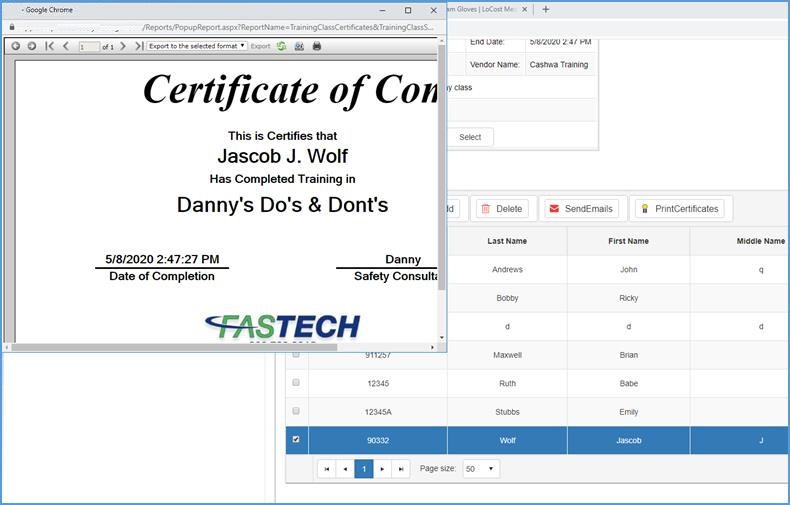The width and height of the screenshot is (790, 505).
Task: Sort grid by the Last Name column header
Action: click(507, 241)
